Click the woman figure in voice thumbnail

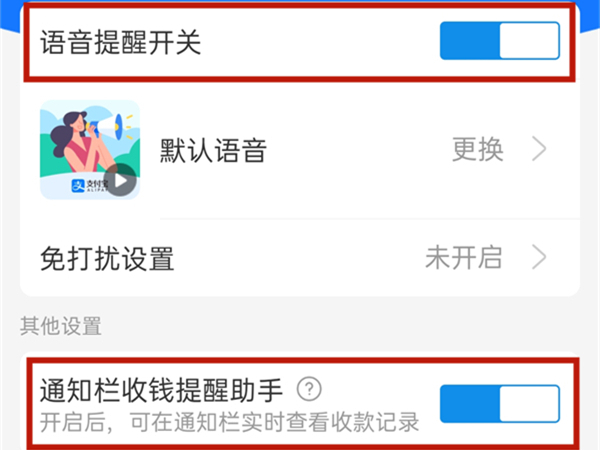click(x=77, y=142)
